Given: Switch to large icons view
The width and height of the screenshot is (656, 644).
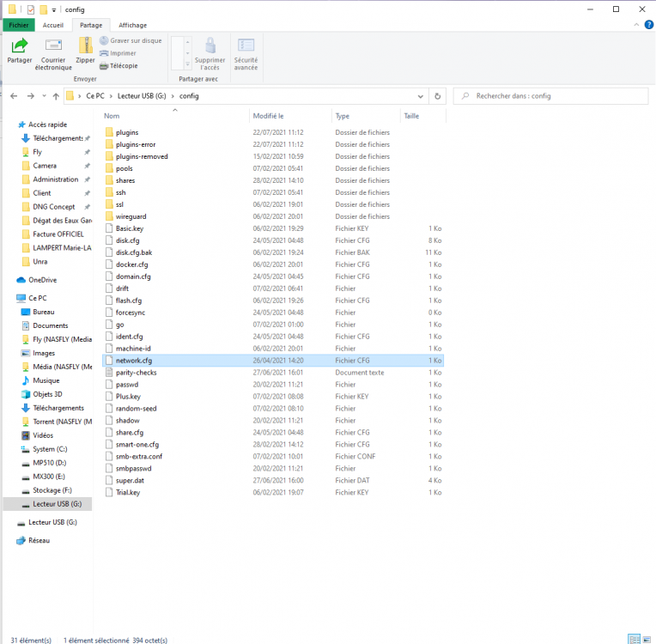Looking at the screenshot, I should pos(647,640).
